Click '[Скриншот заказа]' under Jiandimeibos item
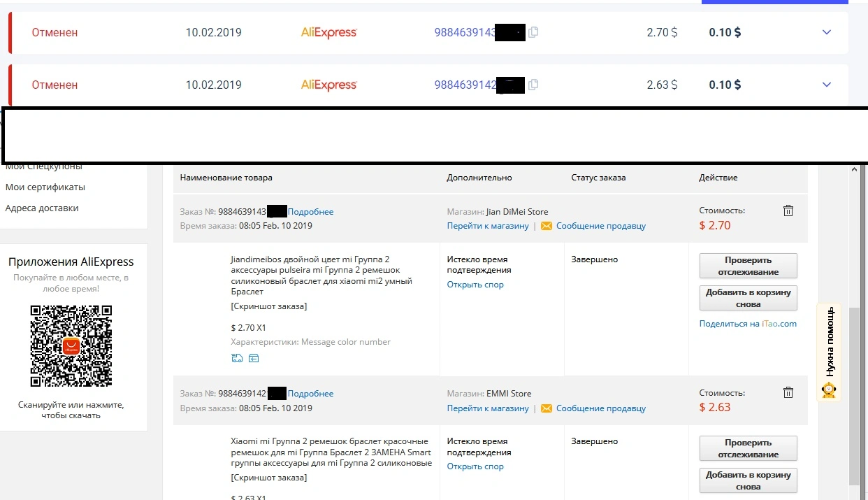Viewport: 868px width, 500px height. 268,306
